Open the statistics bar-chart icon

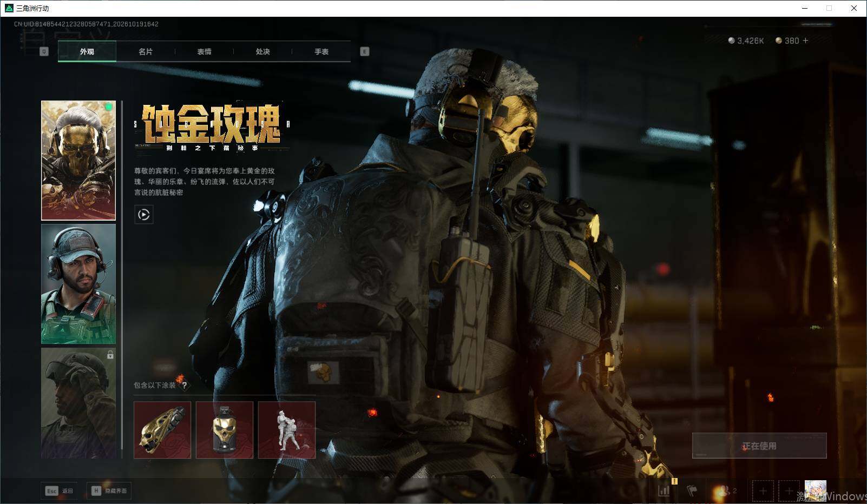(x=664, y=491)
